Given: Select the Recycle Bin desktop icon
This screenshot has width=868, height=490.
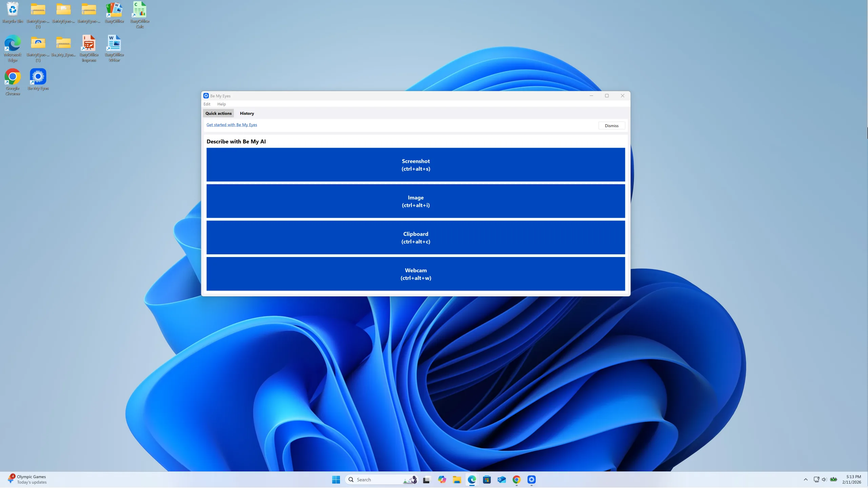Looking at the screenshot, I should pyautogui.click(x=13, y=13).
